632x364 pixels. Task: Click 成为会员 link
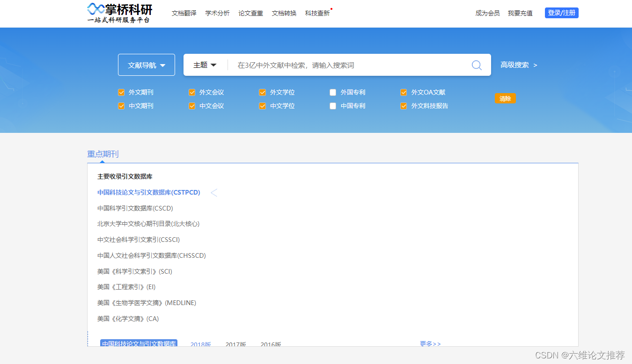tap(487, 13)
